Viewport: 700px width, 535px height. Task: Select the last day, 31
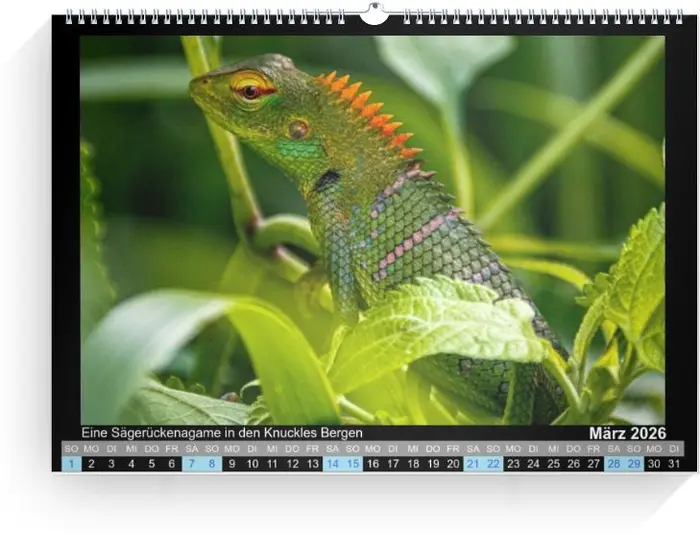pyautogui.click(x=674, y=464)
